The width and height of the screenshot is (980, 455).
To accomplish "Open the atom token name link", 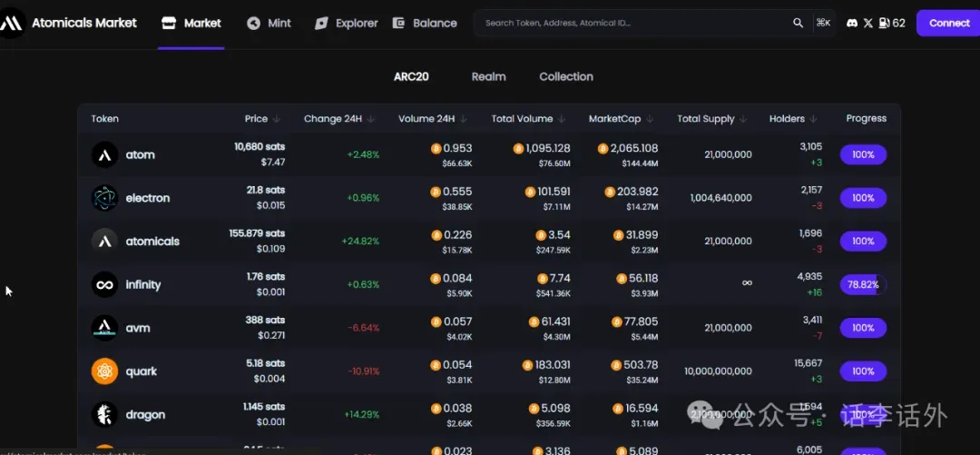I will [140, 154].
